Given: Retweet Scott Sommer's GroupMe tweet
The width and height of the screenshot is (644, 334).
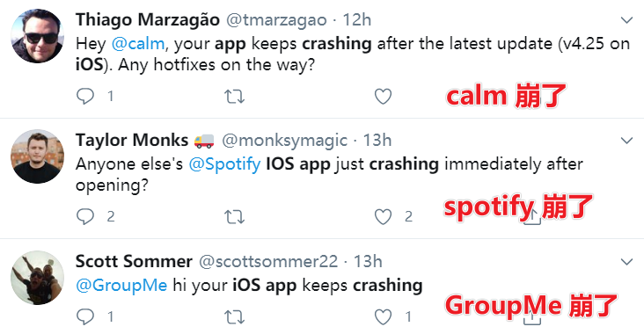Looking at the screenshot, I should (x=235, y=317).
